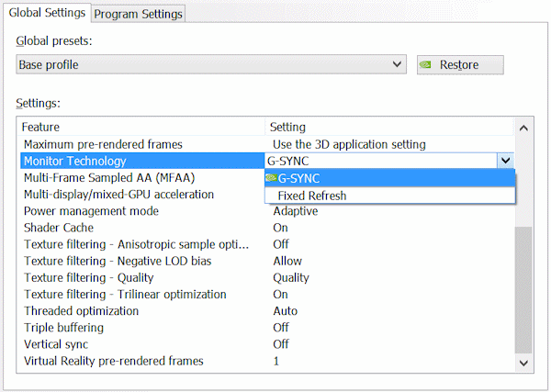Choose Fixed Refresh from the dropdown list

pos(312,196)
